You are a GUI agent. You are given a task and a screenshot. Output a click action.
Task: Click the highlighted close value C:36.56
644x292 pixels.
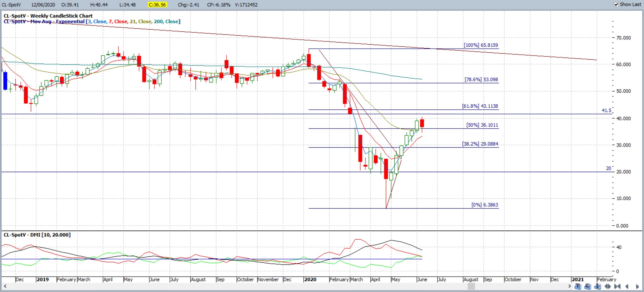point(157,5)
